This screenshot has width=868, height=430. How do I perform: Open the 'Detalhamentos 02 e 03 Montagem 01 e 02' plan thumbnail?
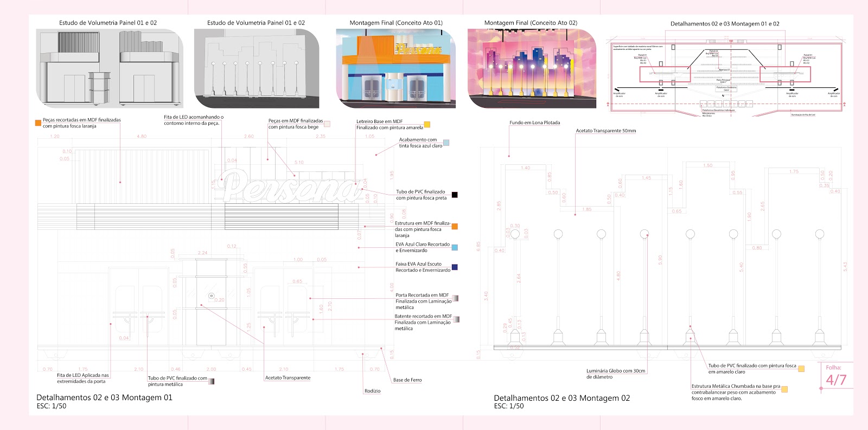click(726, 76)
